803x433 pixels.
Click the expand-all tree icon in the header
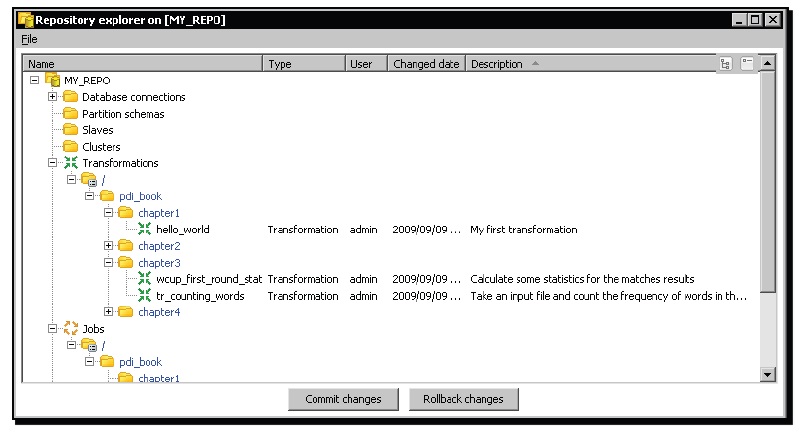point(726,64)
